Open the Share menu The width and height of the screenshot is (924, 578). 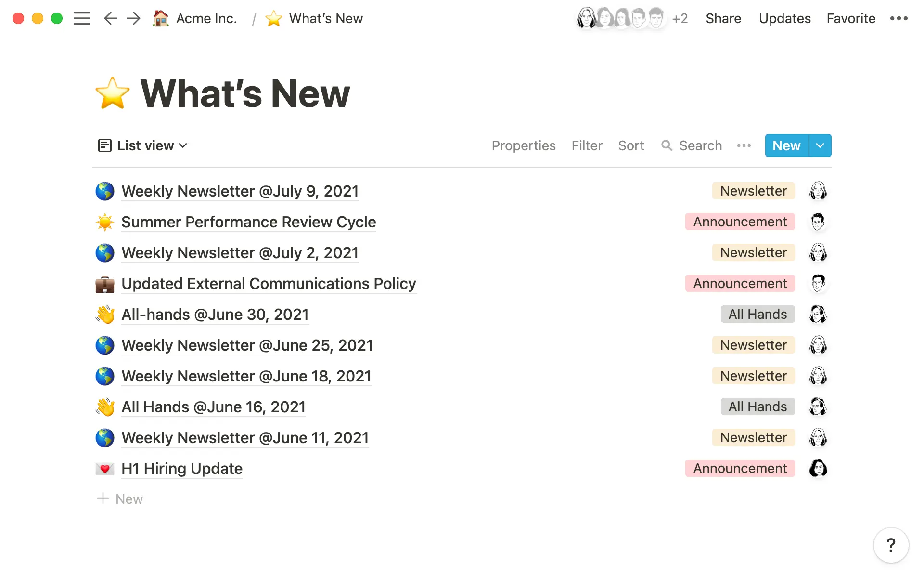723,18
